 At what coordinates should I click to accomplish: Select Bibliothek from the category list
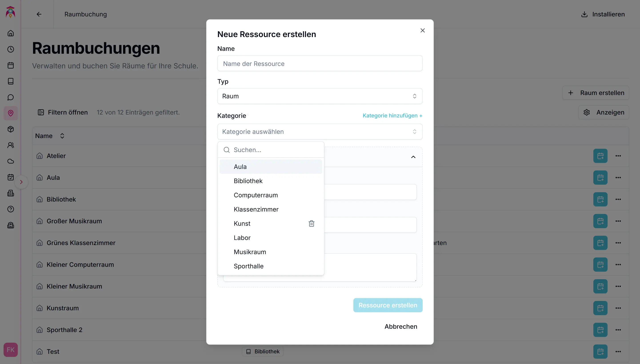coord(248,181)
